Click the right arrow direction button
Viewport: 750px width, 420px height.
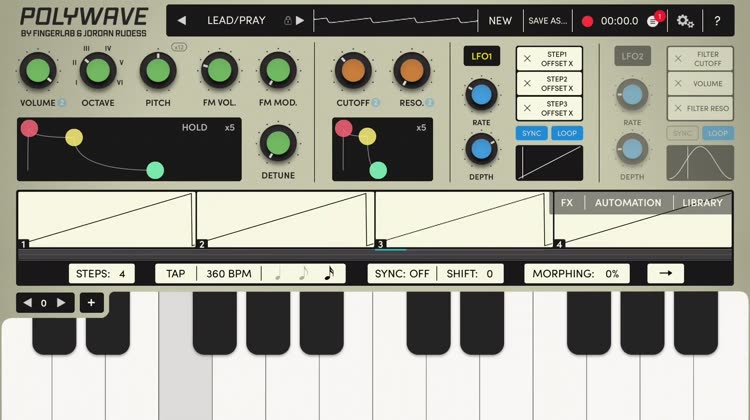point(665,274)
